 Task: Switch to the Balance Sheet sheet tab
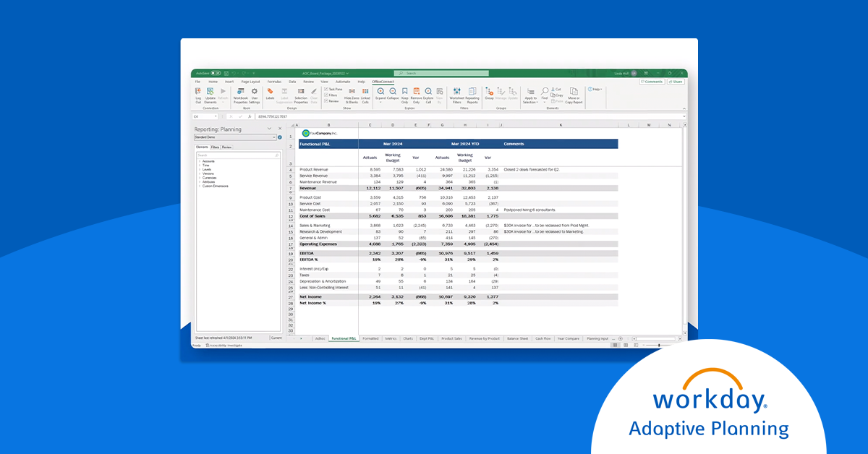517,338
